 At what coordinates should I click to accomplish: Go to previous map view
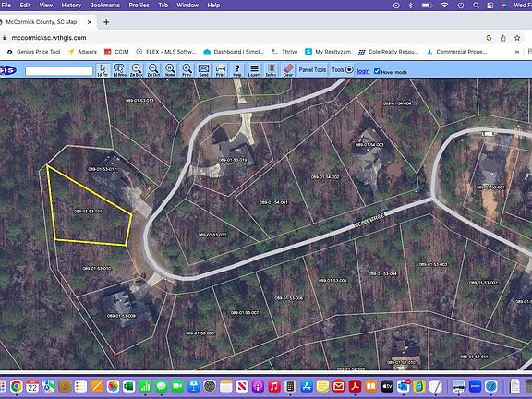187,70
